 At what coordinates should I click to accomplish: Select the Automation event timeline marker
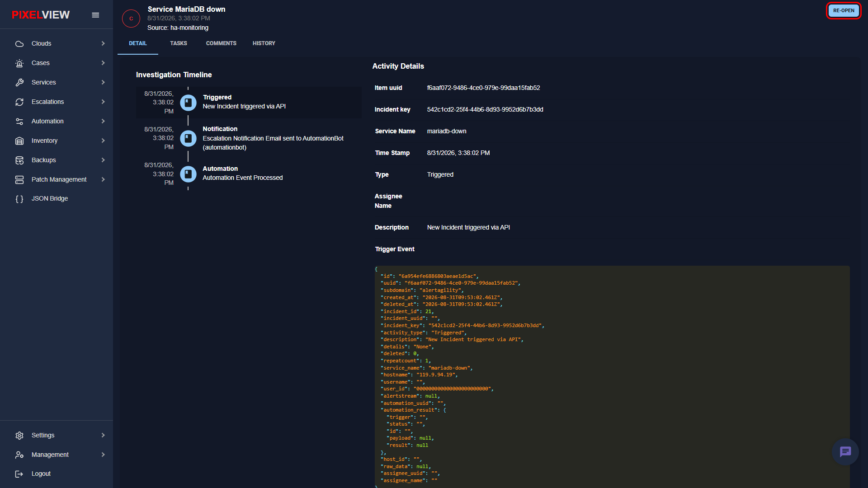coord(188,174)
